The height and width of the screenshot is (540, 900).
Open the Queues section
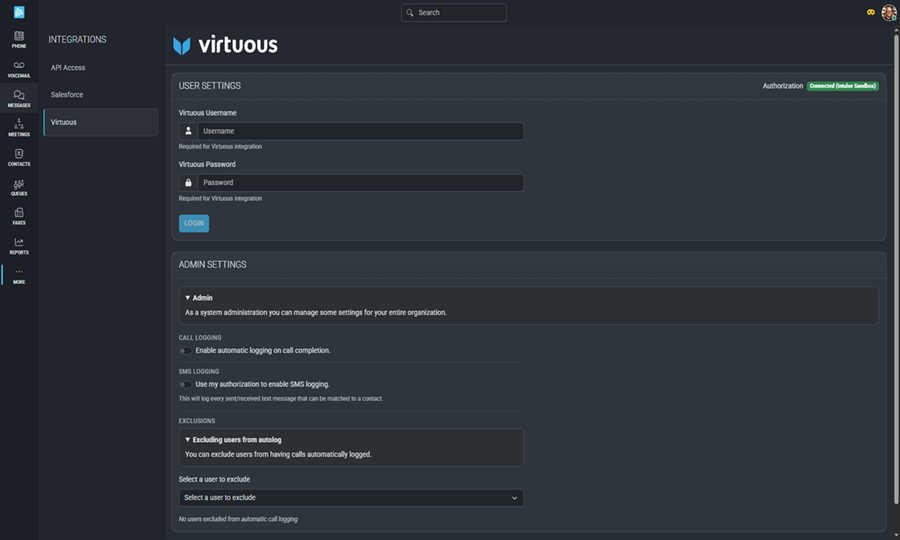(x=19, y=186)
